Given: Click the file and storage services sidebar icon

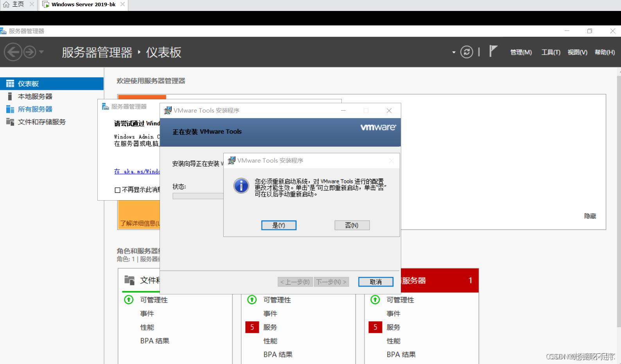Looking at the screenshot, I should (x=10, y=122).
